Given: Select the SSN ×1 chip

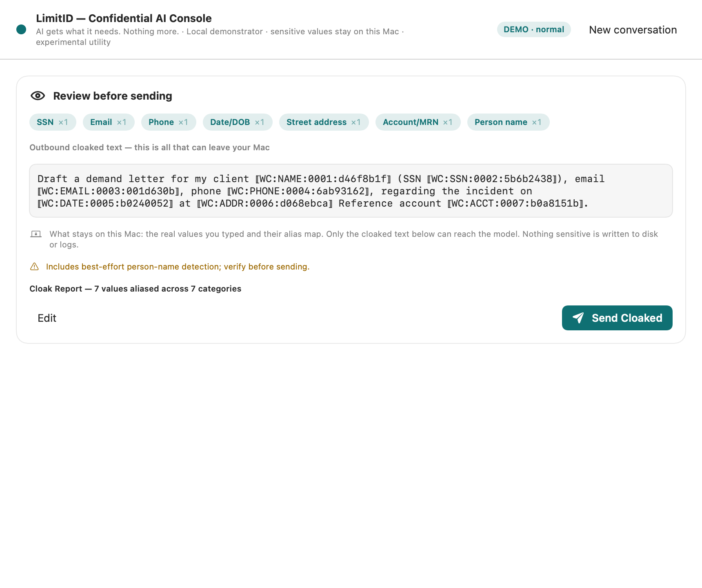Looking at the screenshot, I should click(53, 122).
